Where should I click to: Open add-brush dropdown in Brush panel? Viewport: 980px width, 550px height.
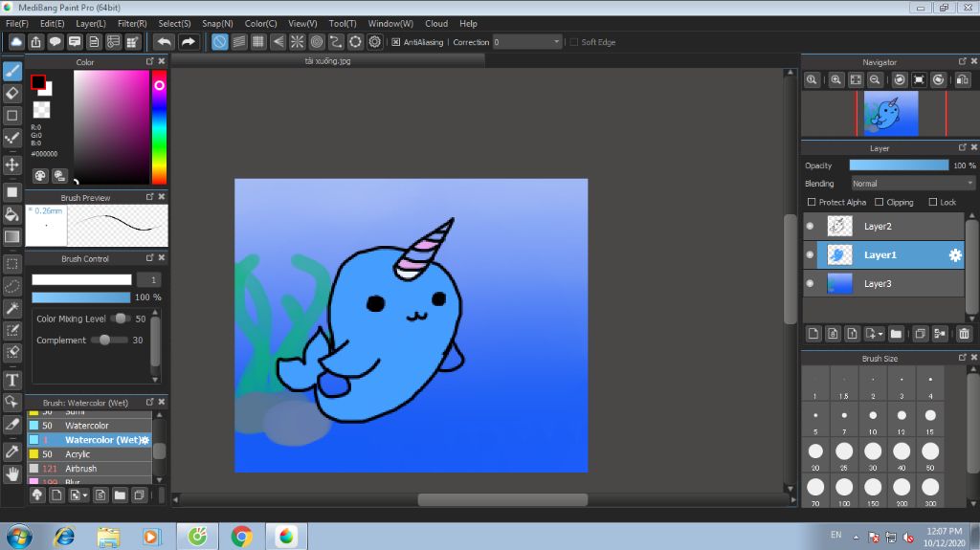click(x=85, y=495)
